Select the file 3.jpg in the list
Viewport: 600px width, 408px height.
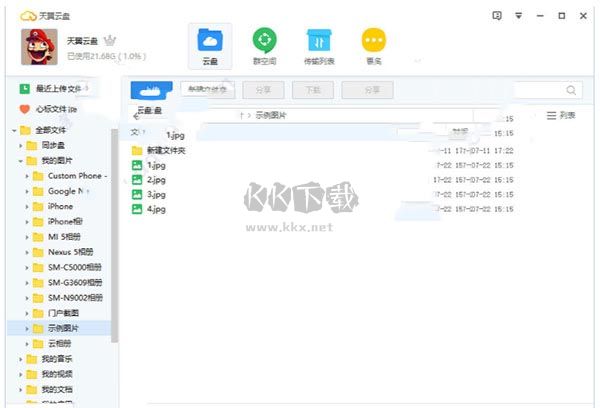pyautogui.click(x=156, y=195)
